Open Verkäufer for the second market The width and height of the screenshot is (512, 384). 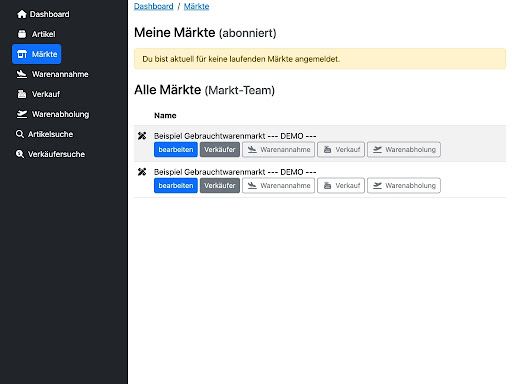[x=220, y=186]
